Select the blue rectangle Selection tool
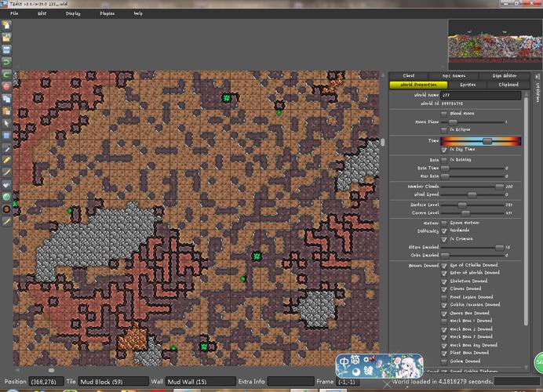The image size is (543, 392). coord(6,136)
